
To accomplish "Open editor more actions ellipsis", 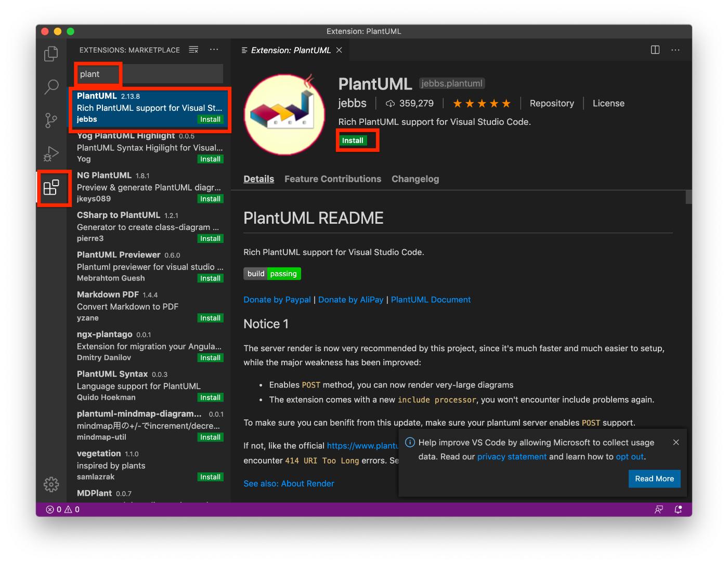I will click(675, 50).
